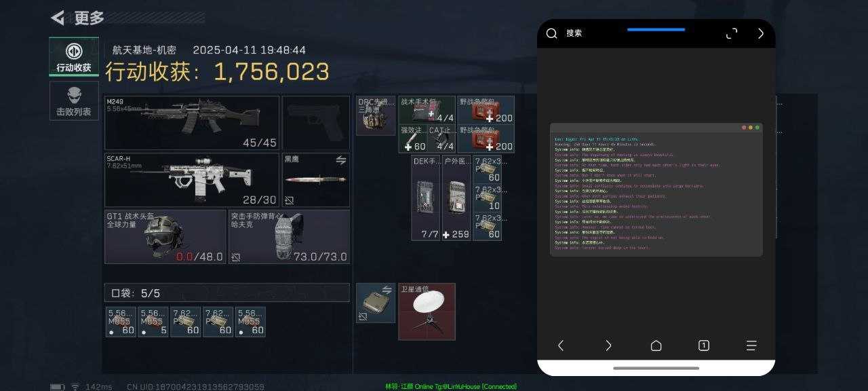The width and height of the screenshot is (868, 391).
Task: Click the 卫星通信 satellite dish item
Action: click(427, 312)
